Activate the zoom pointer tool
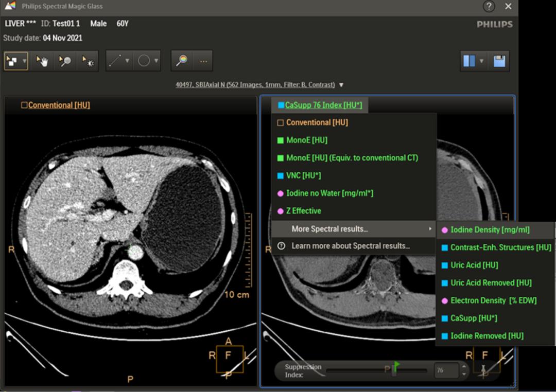 click(64, 61)
